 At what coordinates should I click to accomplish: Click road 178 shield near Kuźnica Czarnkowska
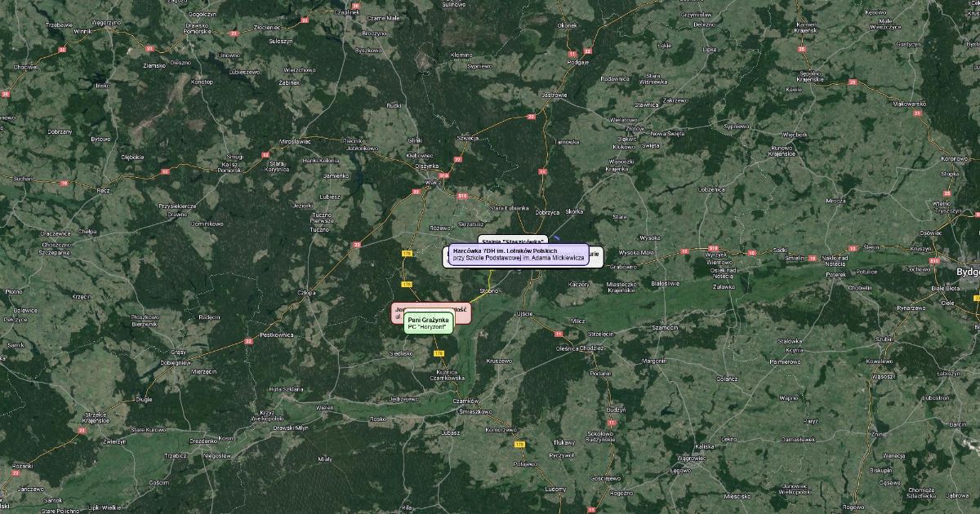(x=439, y=353)
